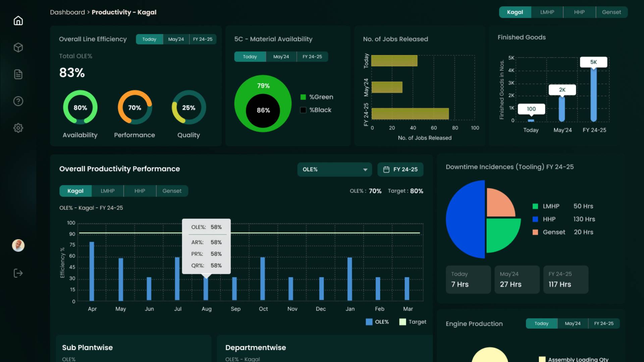
Task: Click the 3D box sidebar icon
Action: click(x=18, y=48)
